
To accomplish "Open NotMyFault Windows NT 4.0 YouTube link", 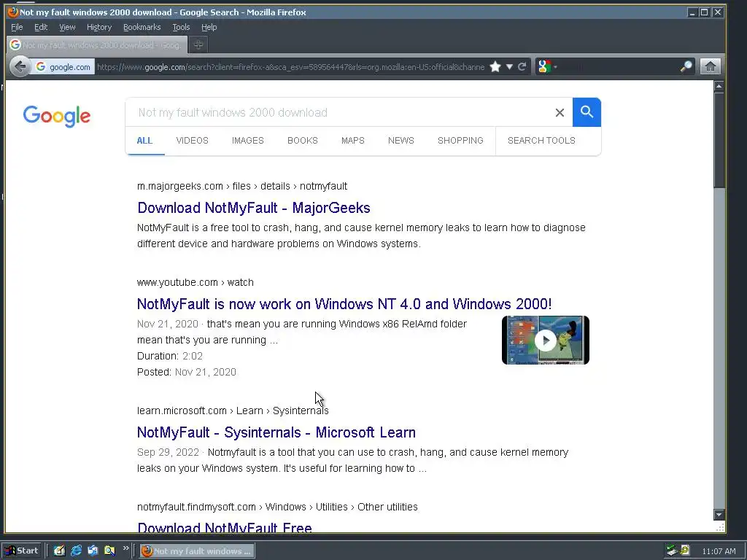I will pos(344,304).
